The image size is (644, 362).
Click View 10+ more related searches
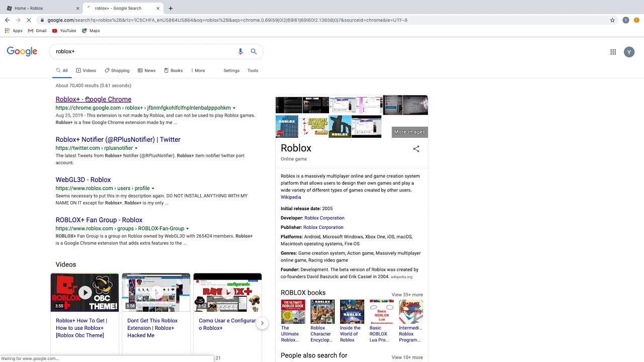[x=407, y=357]
